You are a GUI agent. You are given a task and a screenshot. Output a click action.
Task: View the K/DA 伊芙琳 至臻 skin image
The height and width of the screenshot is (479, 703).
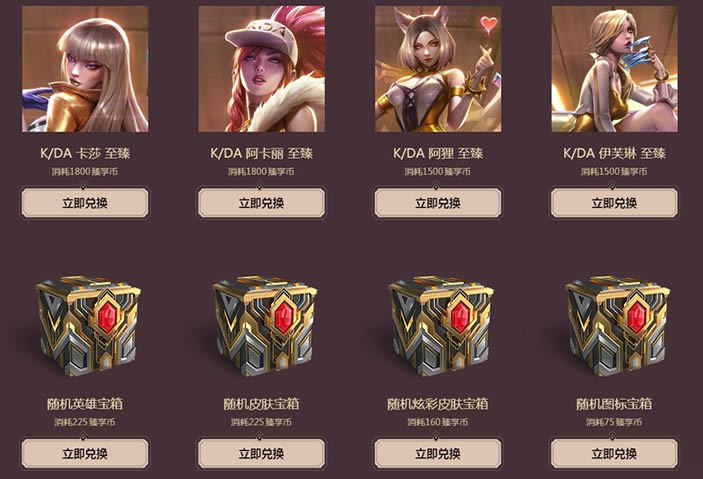point(614,69)
